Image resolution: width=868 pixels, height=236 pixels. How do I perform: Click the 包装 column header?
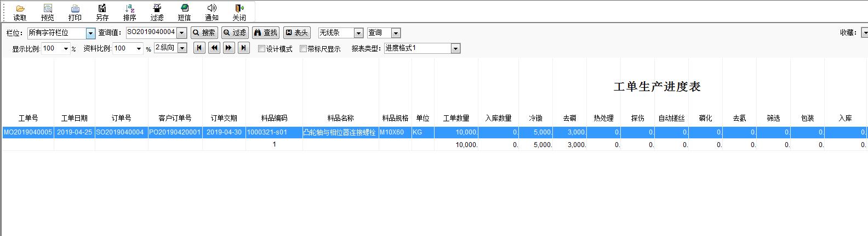pos(807,118)
